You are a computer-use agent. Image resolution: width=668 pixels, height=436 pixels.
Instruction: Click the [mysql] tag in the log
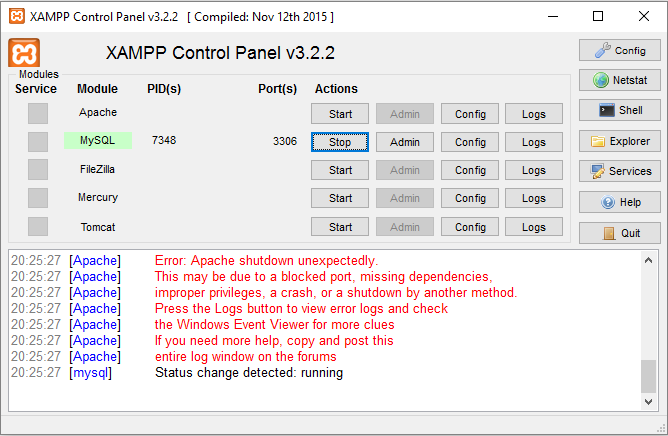90,372
